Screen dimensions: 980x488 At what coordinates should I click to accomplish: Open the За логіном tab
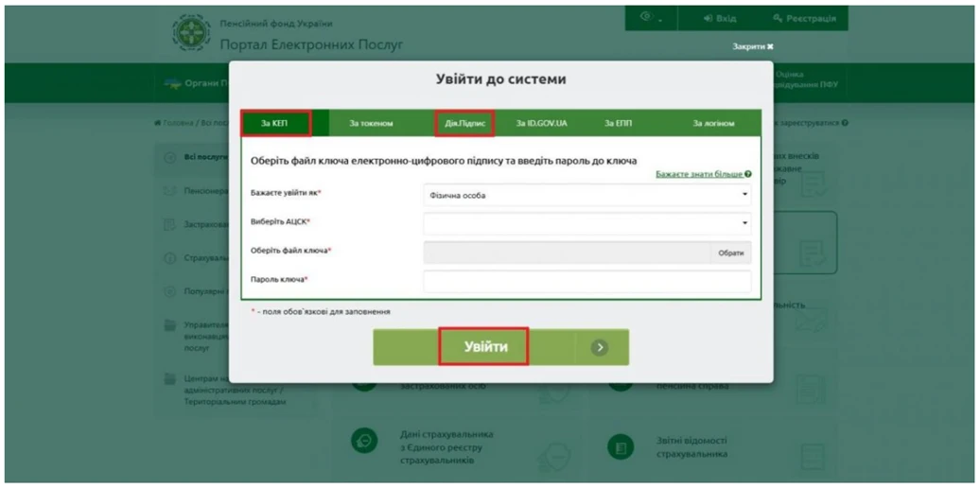pyautogui.click(x=714, y=123)
